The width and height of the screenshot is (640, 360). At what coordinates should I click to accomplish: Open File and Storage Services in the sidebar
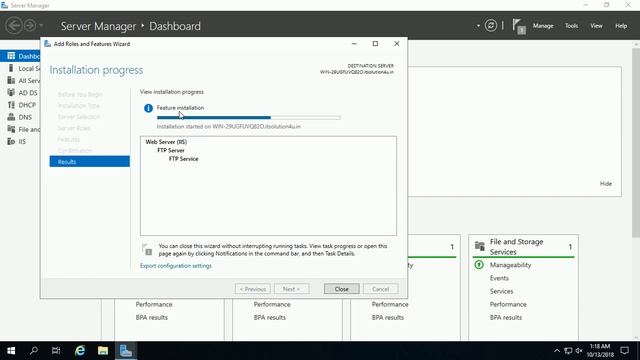(20, 129)
